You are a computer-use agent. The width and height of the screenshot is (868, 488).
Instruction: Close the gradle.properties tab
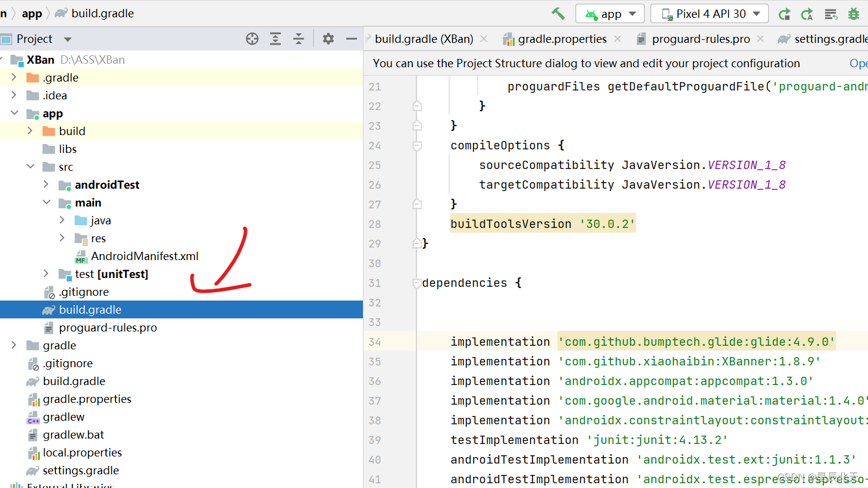618,39
